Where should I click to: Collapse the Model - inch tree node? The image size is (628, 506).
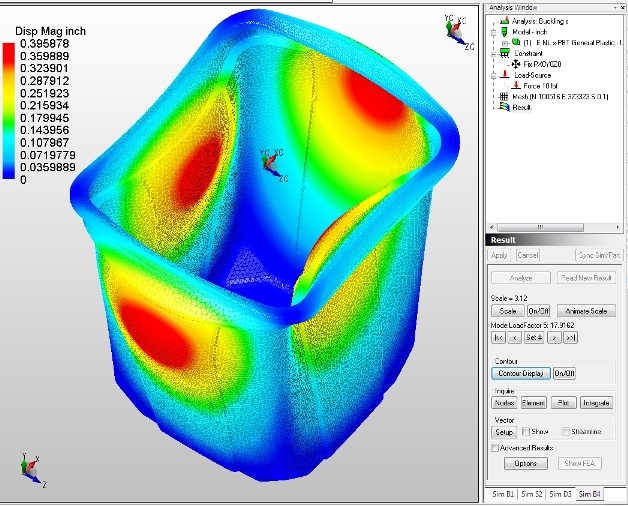click(x=491, y=31)
